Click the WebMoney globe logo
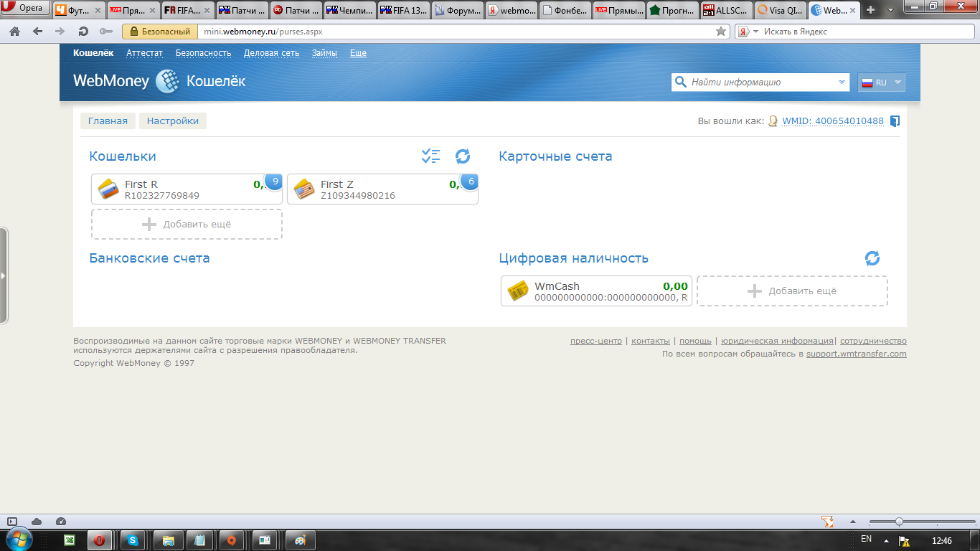 click(168, 81)
